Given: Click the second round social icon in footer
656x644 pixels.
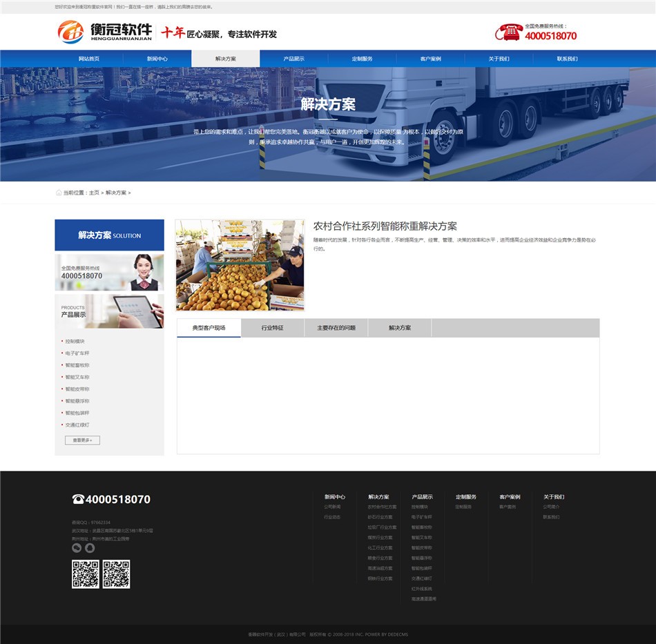Looking at the screenshot, I should point(90,547).
